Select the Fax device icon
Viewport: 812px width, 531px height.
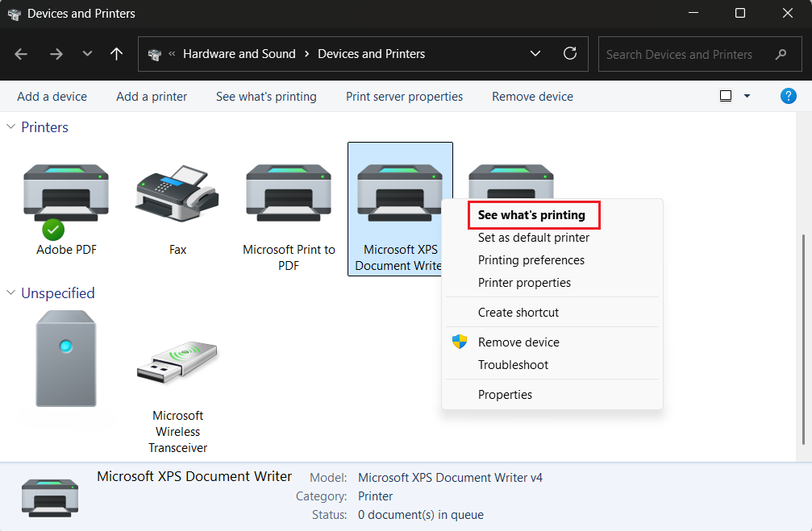tap(177, 193)
